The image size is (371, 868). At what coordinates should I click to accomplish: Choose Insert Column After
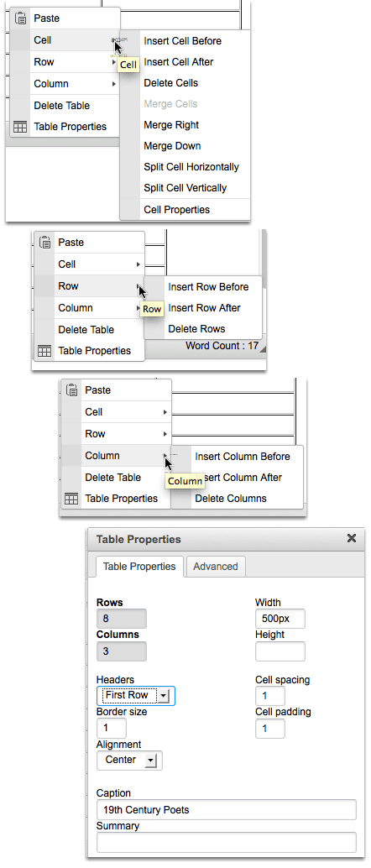[x=238, y=478]
